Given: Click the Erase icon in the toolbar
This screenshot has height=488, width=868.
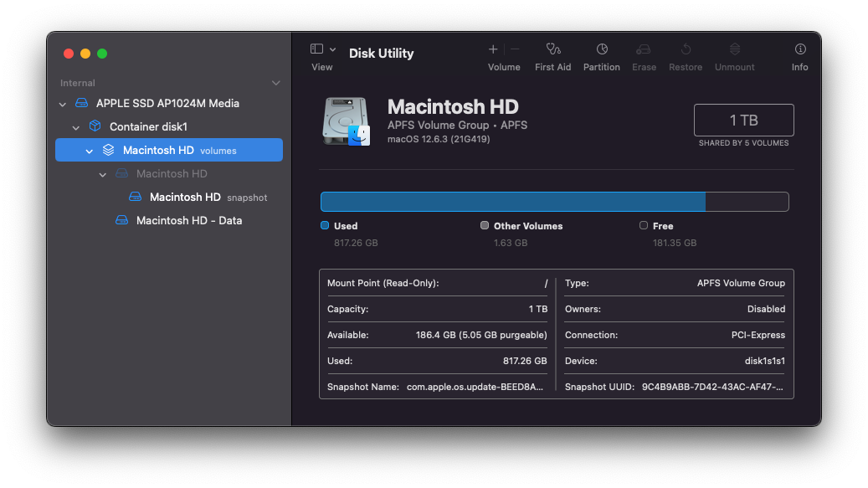Looking at the screenshot, I should [644, 53].
